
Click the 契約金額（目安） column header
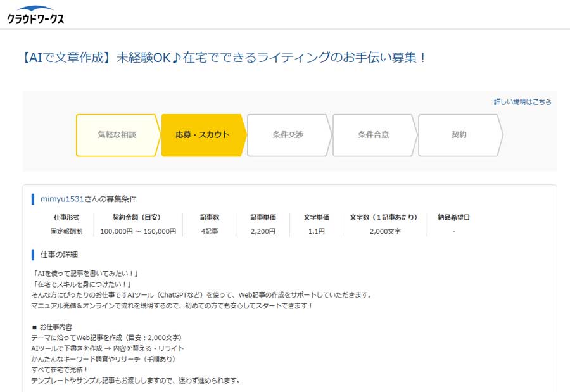coord(138,217)
